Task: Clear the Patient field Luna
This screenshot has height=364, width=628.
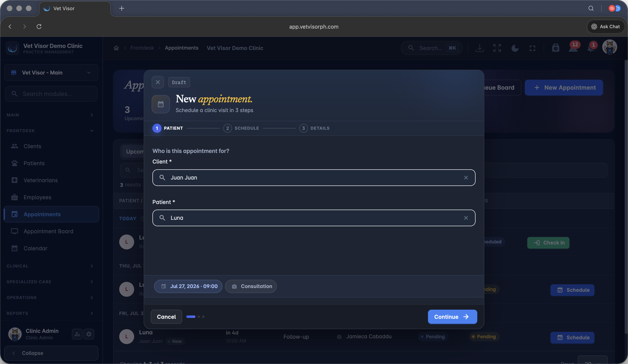Action: click(x=466, y=218)
